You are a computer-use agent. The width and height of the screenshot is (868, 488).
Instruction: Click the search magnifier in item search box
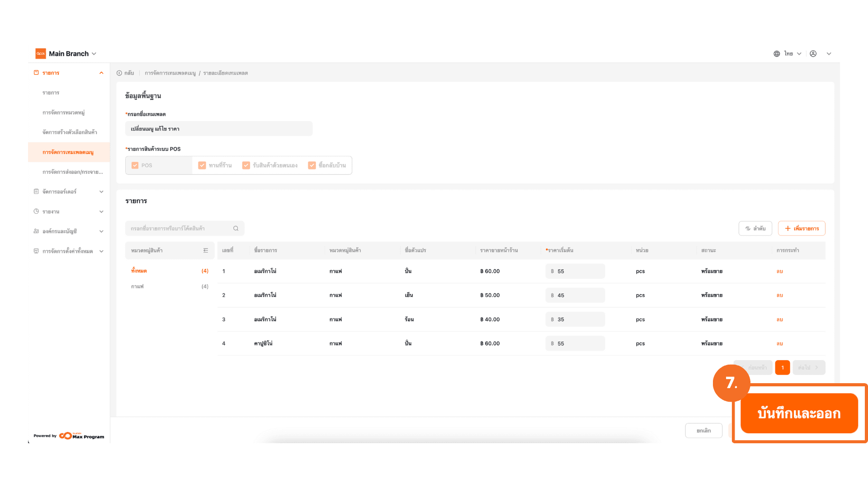click(x=236, y=229)
